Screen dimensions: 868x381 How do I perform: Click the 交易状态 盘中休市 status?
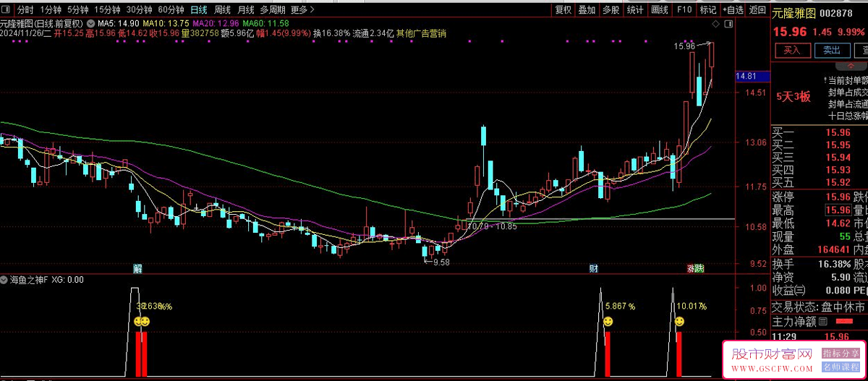[x=819, y=307]
